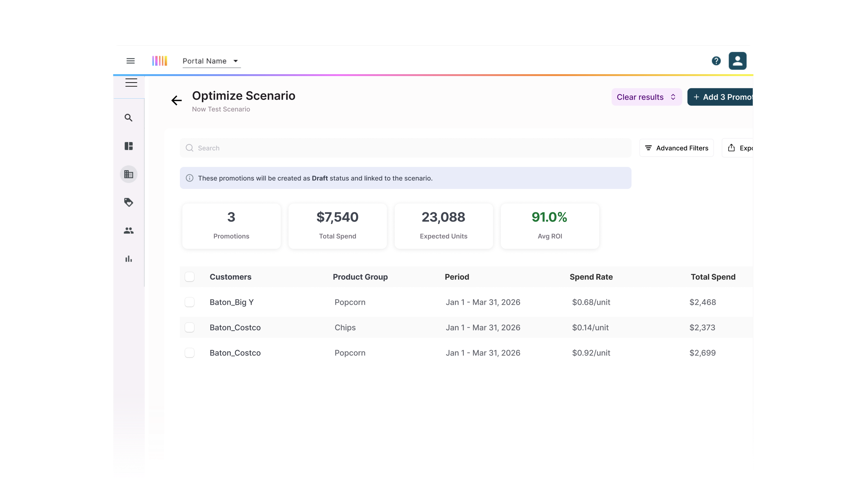Click the back arrow beside Optimize Scenario
This screenshot has height=494, width=868.
click(x=176, y=100)
